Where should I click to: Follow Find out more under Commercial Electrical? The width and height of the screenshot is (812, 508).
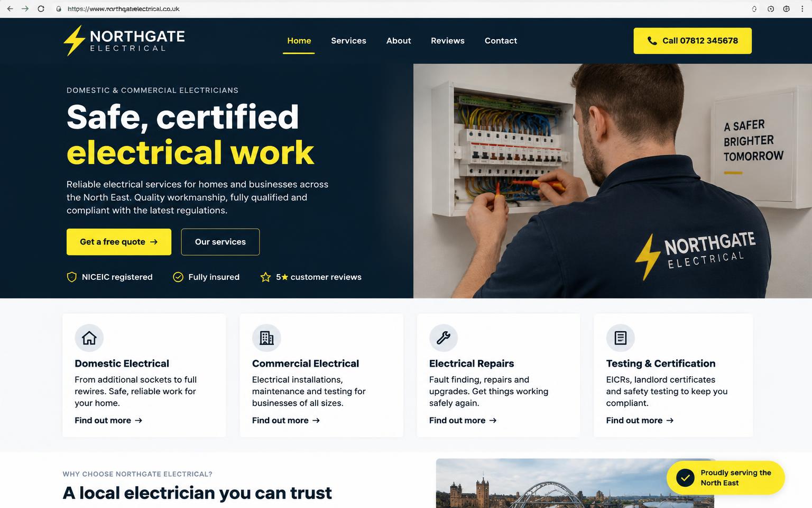tap(286, 420)
